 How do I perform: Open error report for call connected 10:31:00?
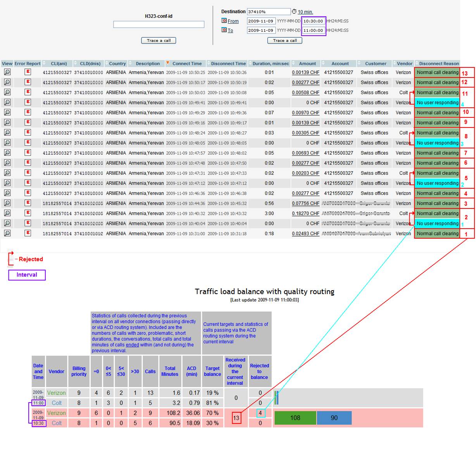pos(28,233)
